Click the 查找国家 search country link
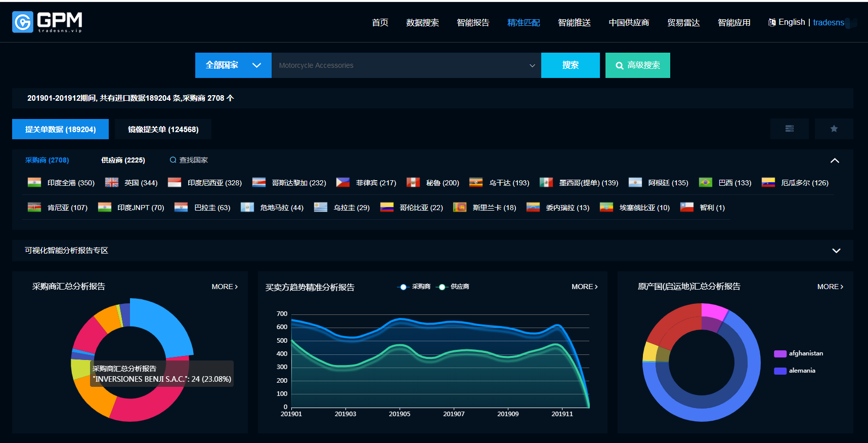 [193, 160]
